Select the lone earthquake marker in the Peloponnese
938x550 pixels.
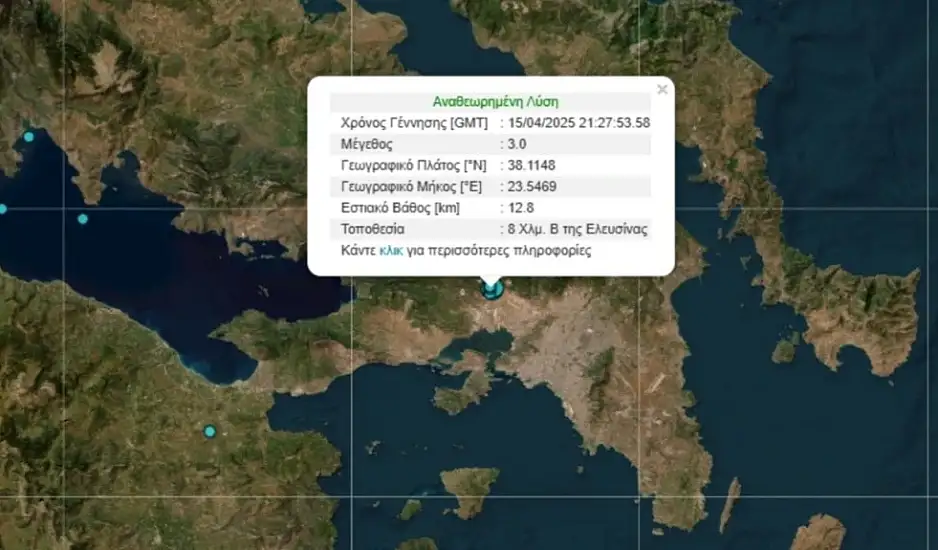coord(210,431)
